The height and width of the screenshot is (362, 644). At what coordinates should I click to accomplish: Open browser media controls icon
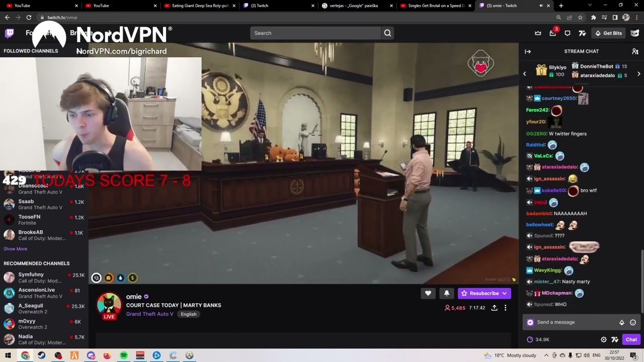click(x=604, y=18)
